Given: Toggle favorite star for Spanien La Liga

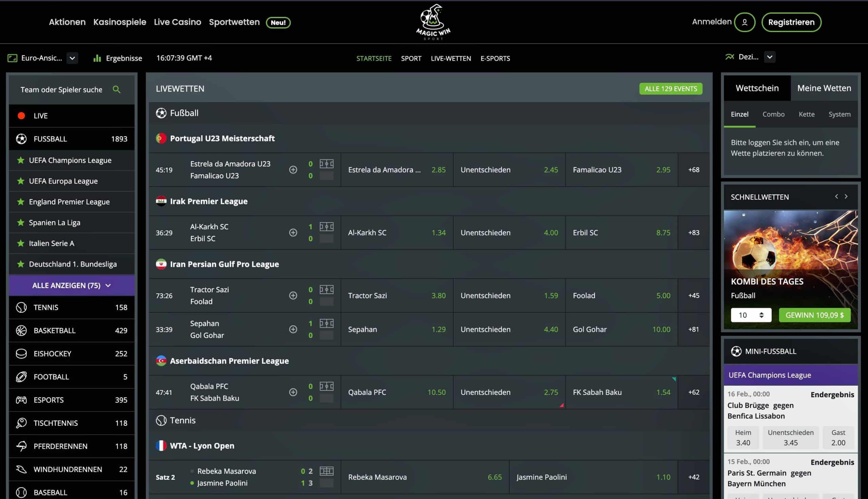Looking at the screenshot, I should [21, 223].
